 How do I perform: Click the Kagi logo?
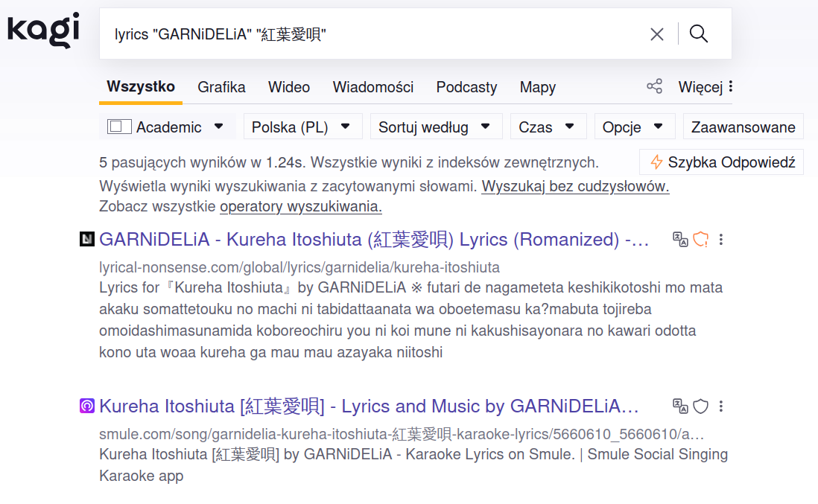pos(43,30)
